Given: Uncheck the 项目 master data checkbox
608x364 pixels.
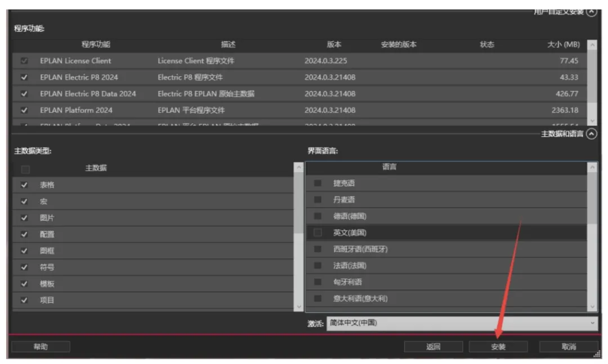Looking at the screenshot, I should coord(24,300).
